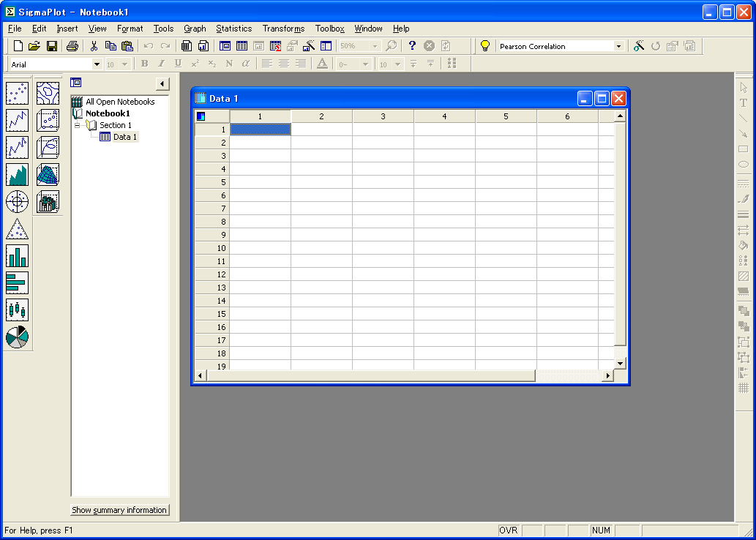Open the Insert menu
This screenshot has height=540, width=756.
pyautogui.click(x=67, y=29)
